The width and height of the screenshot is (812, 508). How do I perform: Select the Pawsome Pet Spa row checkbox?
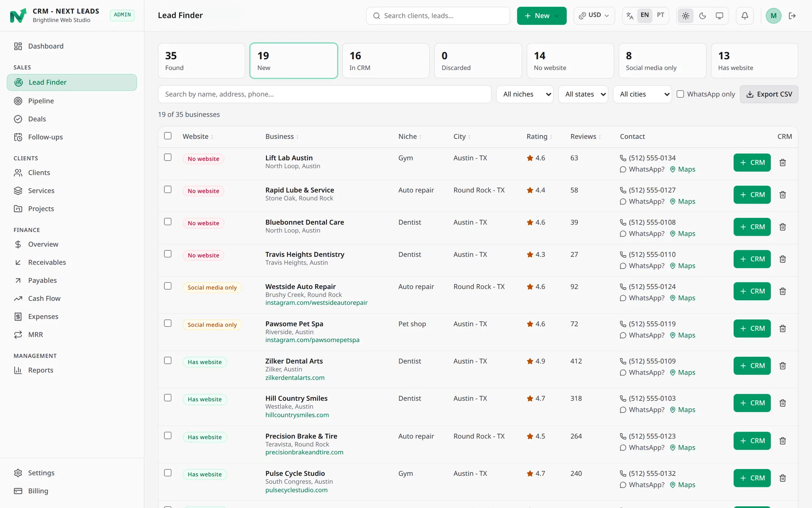[168, 323]
